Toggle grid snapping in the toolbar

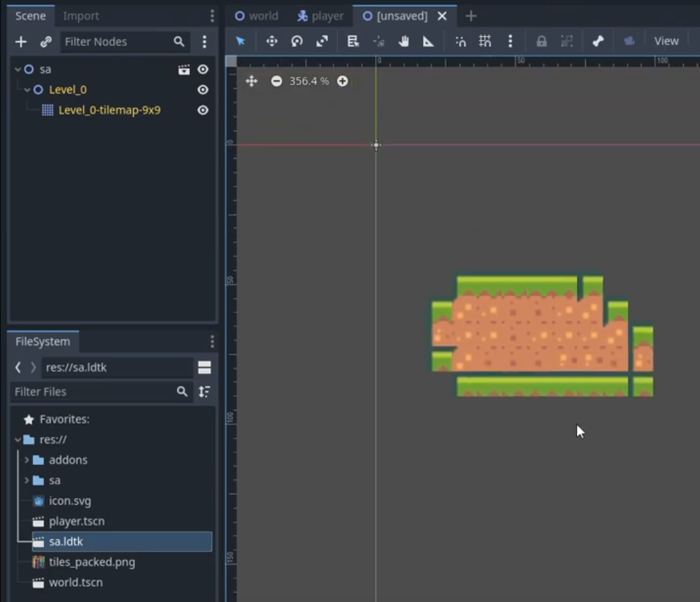tap(485, 41)
